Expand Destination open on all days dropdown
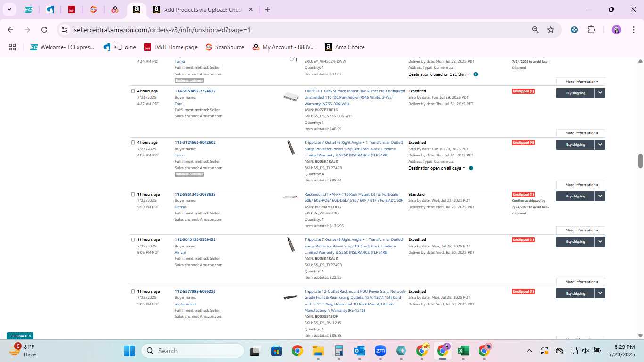 437,168
